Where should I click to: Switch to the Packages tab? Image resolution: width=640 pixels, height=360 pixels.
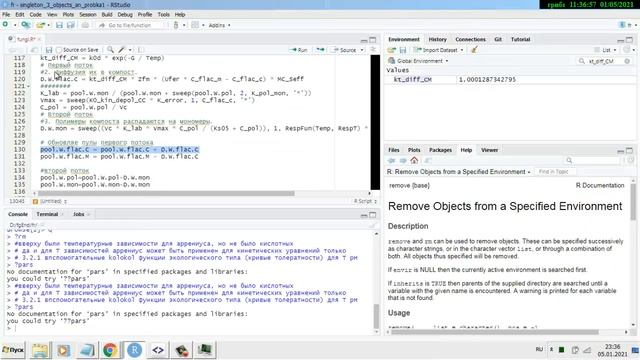(x=440, y=150)
